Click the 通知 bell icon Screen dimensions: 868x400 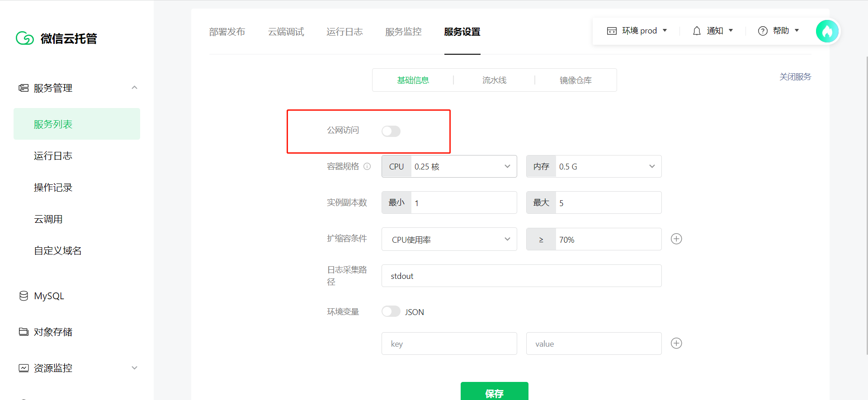coord(697,31)
